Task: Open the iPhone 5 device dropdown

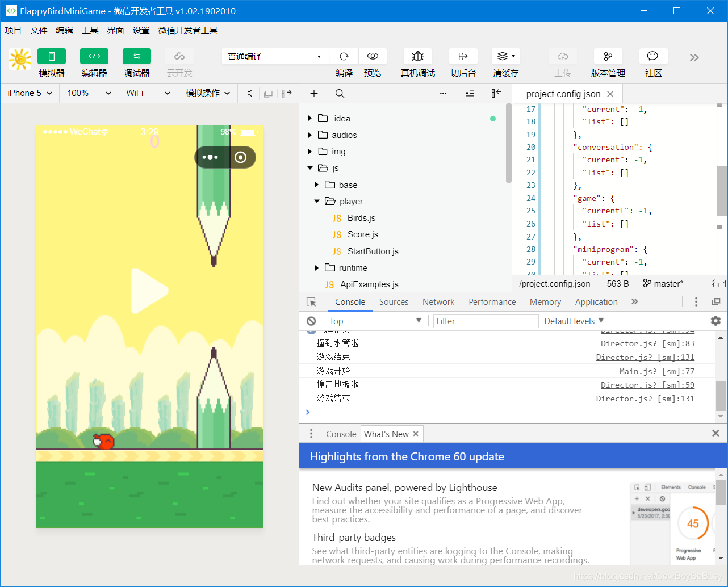Action: click(30, 93)
